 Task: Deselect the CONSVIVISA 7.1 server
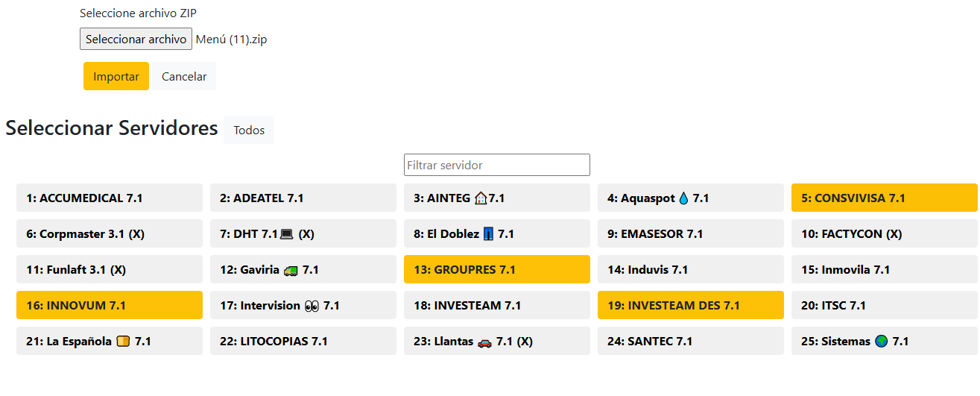(884, 198)
